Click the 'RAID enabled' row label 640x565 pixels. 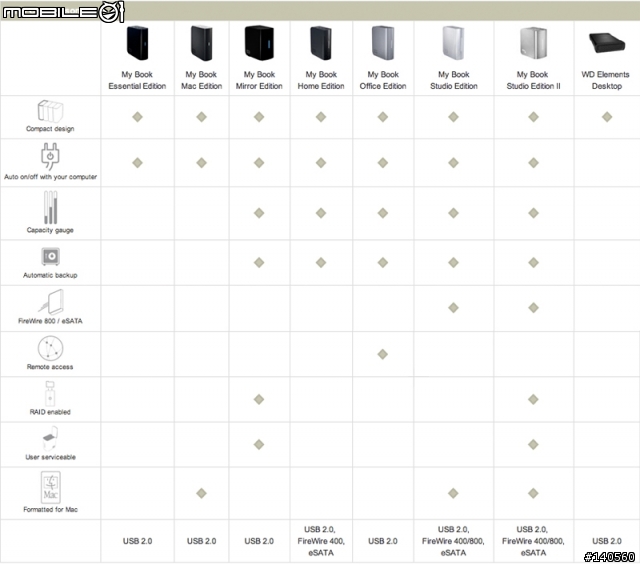pos(50,412)
